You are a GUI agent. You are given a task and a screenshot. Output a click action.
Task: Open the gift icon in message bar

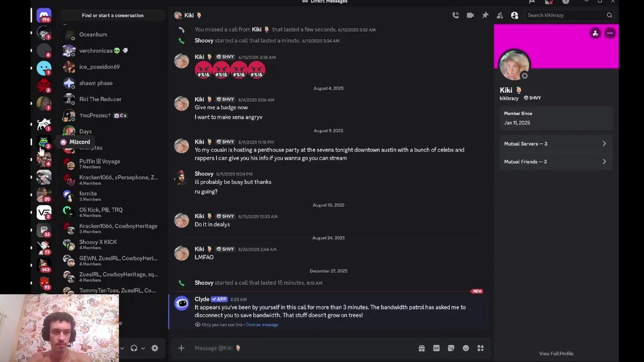click(422, 348)
